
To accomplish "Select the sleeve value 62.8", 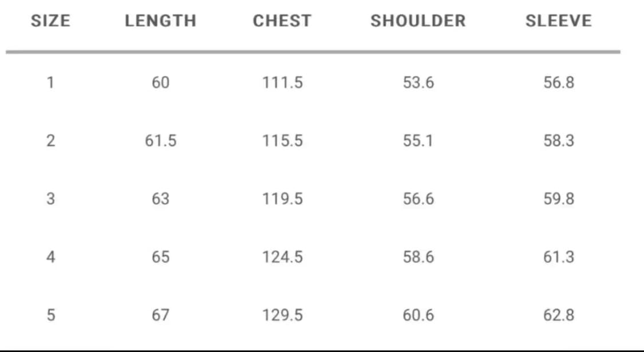I will (x=558, y=315).
